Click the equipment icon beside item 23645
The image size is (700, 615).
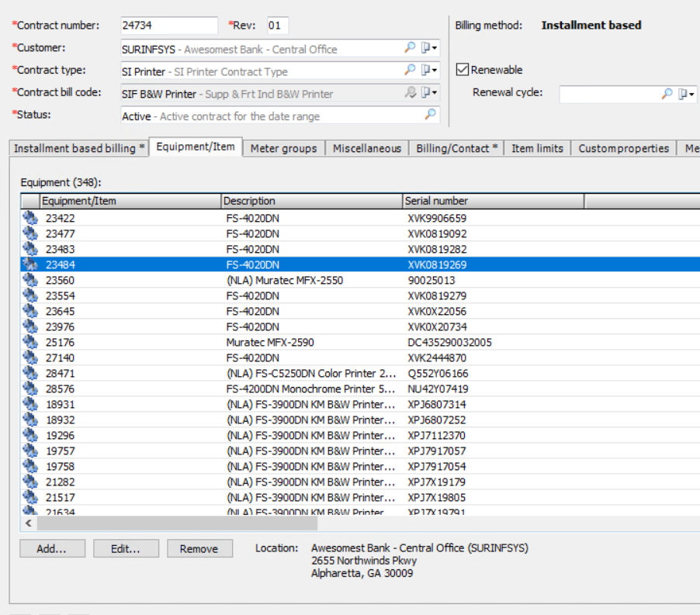click(x=30, y=311)
